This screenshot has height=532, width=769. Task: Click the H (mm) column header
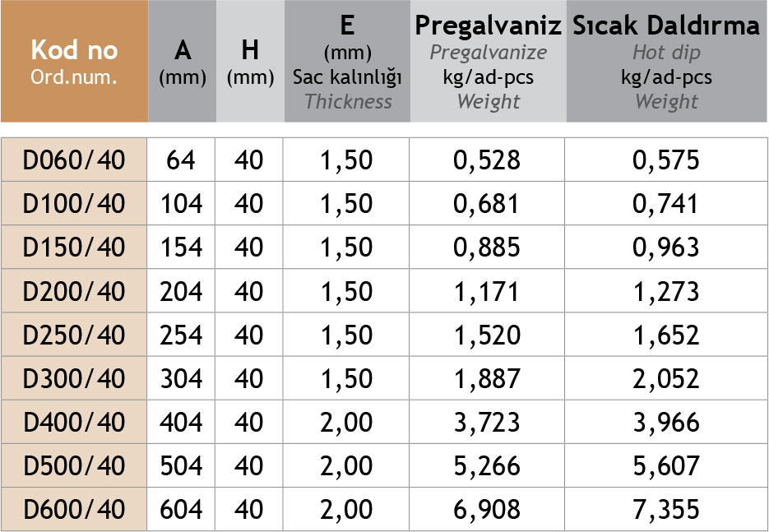pyautogui.click(x=250, y=62)
